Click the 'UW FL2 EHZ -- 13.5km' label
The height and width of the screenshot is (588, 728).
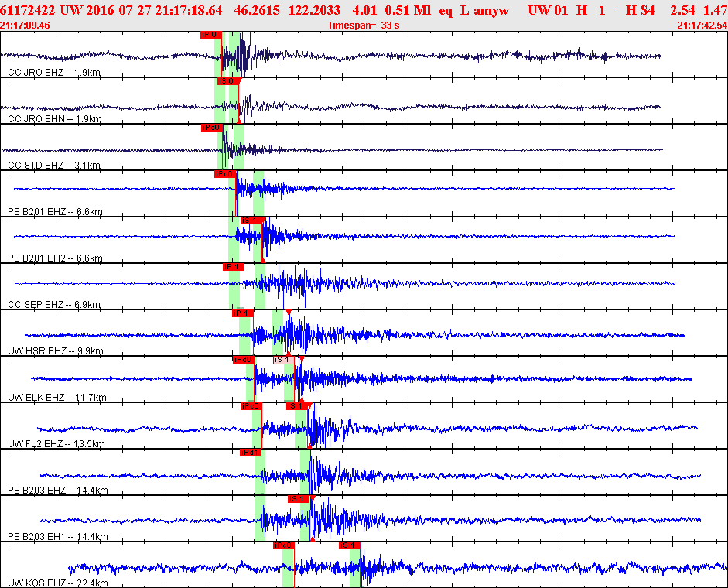(56, 444)
